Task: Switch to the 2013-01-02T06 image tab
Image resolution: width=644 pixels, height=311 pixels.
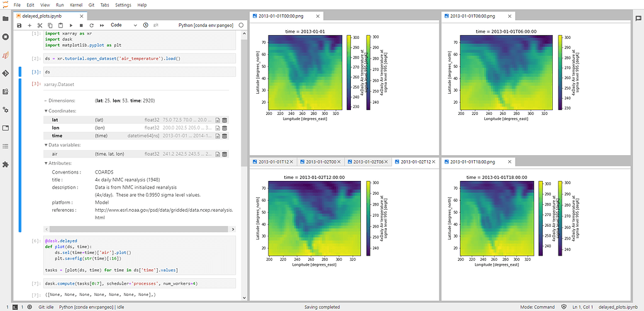Action: coord(367,162)
